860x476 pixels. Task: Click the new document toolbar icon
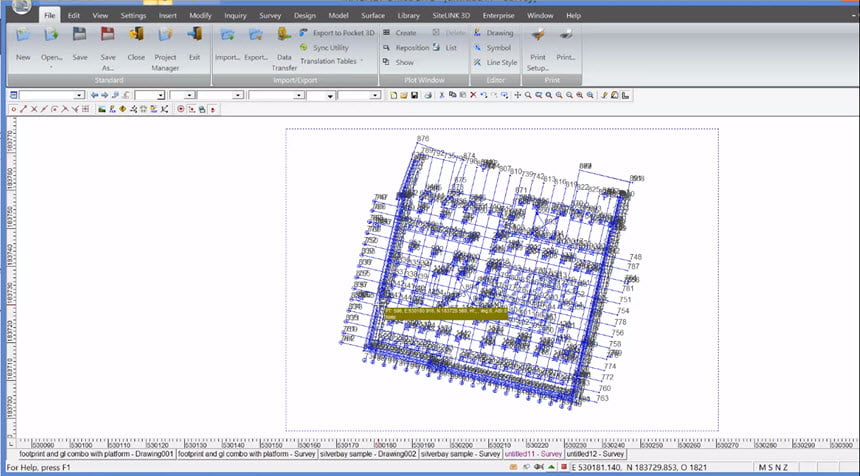[x=393, y=95]
